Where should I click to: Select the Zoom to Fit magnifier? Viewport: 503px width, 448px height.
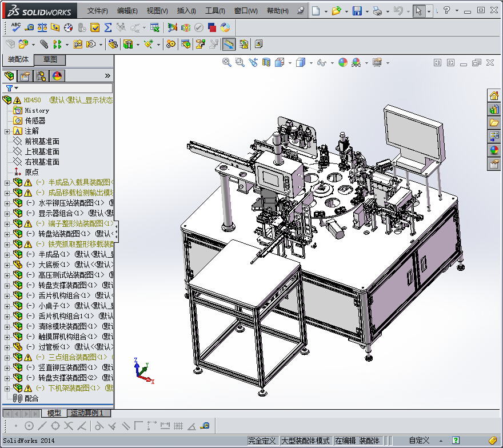227,62
